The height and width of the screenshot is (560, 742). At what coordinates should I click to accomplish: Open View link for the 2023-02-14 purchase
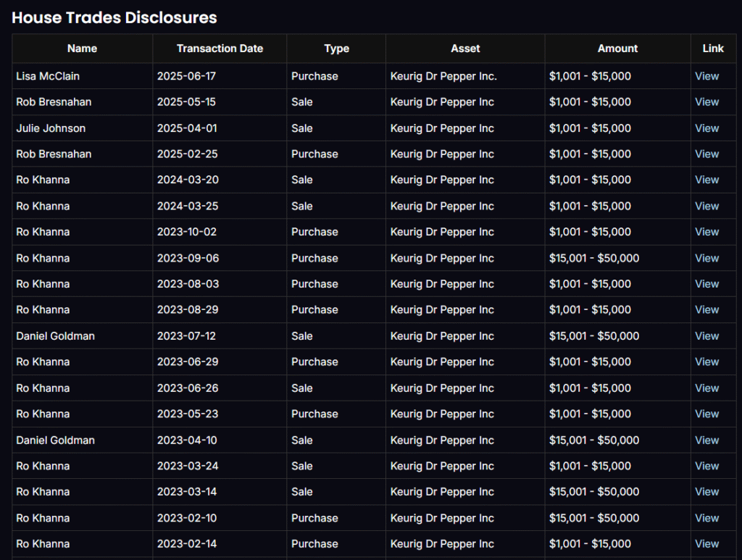click(706, 544)
